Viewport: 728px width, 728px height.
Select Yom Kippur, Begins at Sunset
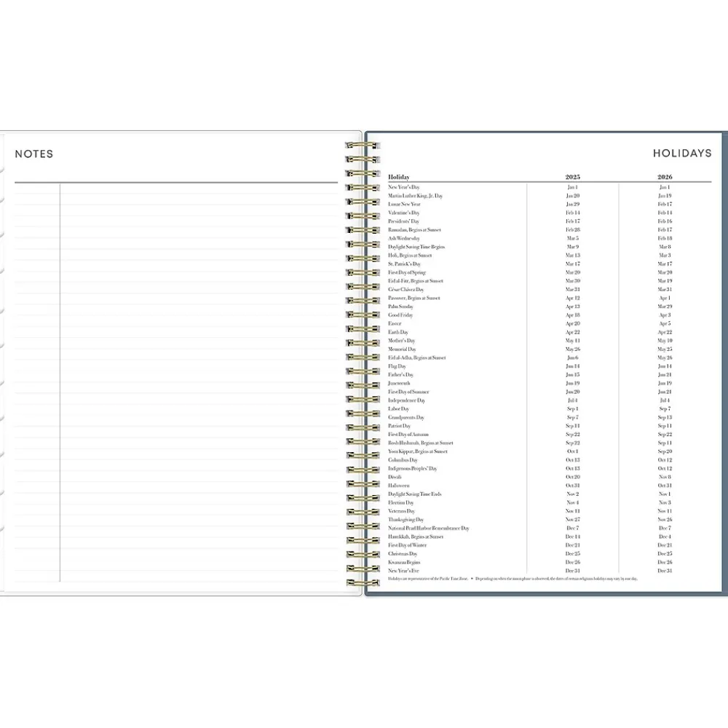pos(418,451)
